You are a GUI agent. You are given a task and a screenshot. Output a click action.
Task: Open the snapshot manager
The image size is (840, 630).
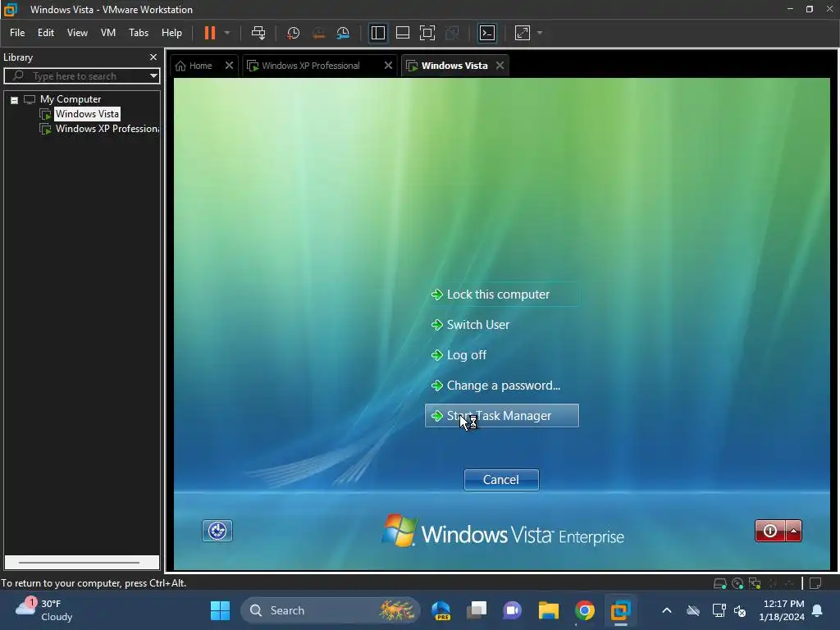(x=343, y=33)
